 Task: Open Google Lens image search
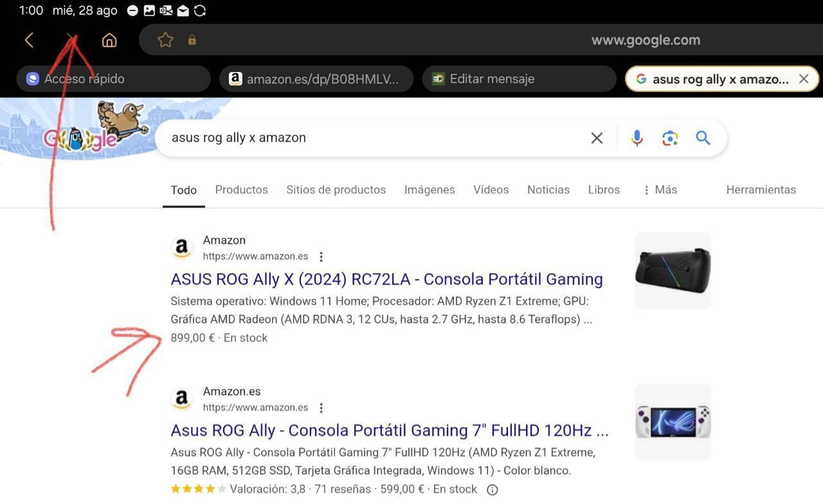pyautogui.click(x=670, y=138)
